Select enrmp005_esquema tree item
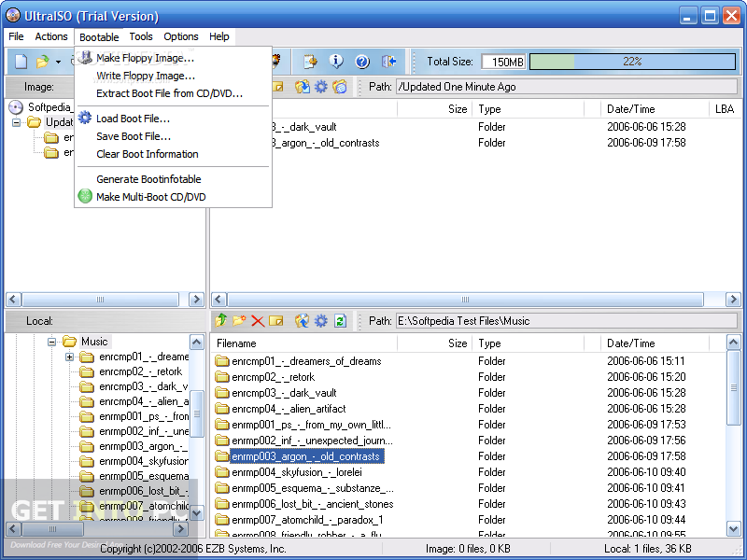Viewport: 747px width, 560px height. [144, 476]
